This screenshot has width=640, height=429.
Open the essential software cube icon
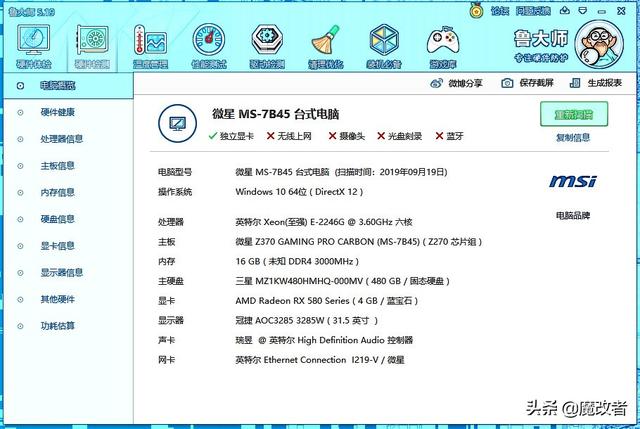point(384,40)
